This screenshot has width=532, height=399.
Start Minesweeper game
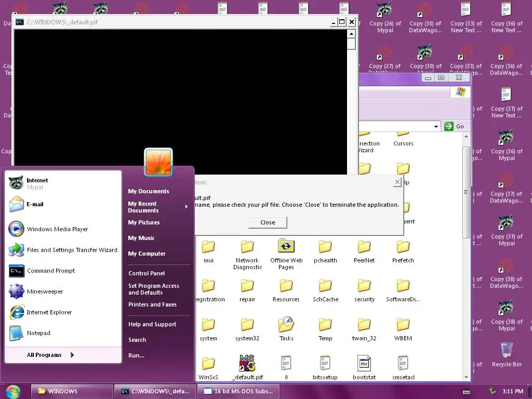[x=63, y=291]
